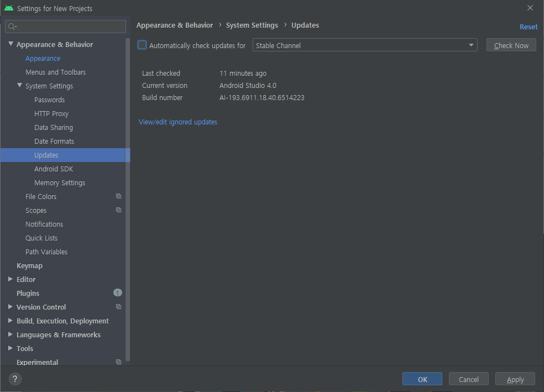Open Menus and Toolbars settings
Viewport: 544px width, 392px height.
55,72
